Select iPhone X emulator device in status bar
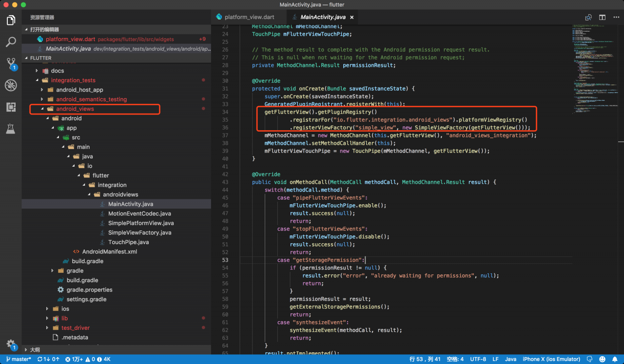This screenshot has width=624, height=364. (551, 359)
